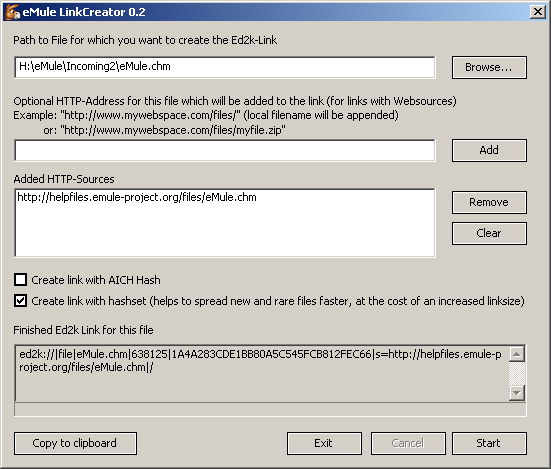
Task: Start creating the Ed2k link
Action: (x=489, y=443)
